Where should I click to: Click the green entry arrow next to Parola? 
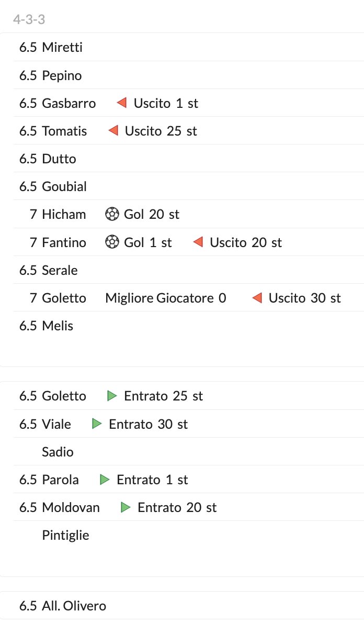105,480
